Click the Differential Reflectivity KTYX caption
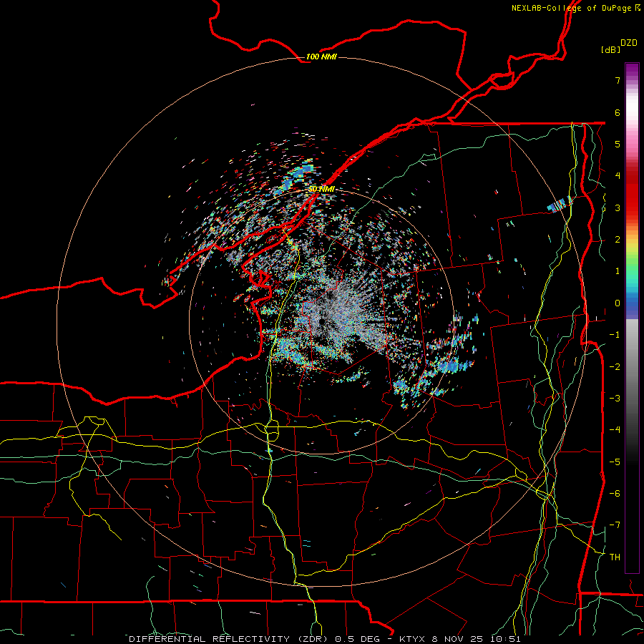Screen dimensions: 644x644 click(325, 639)
